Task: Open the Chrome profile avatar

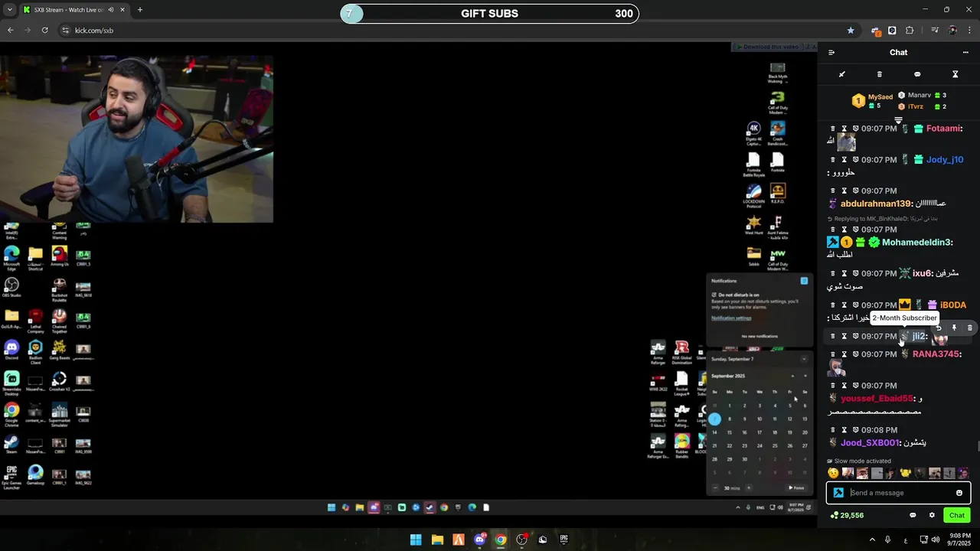Action: click(952, 31)
